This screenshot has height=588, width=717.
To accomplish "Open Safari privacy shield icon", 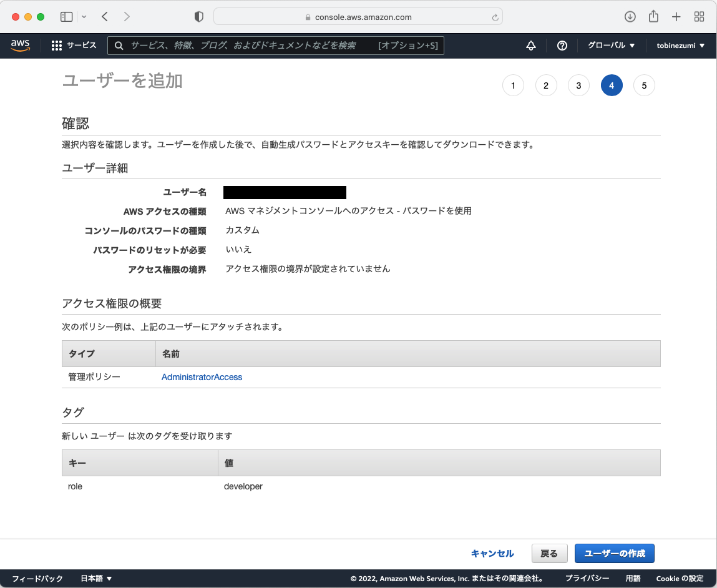I will [198, 17].
